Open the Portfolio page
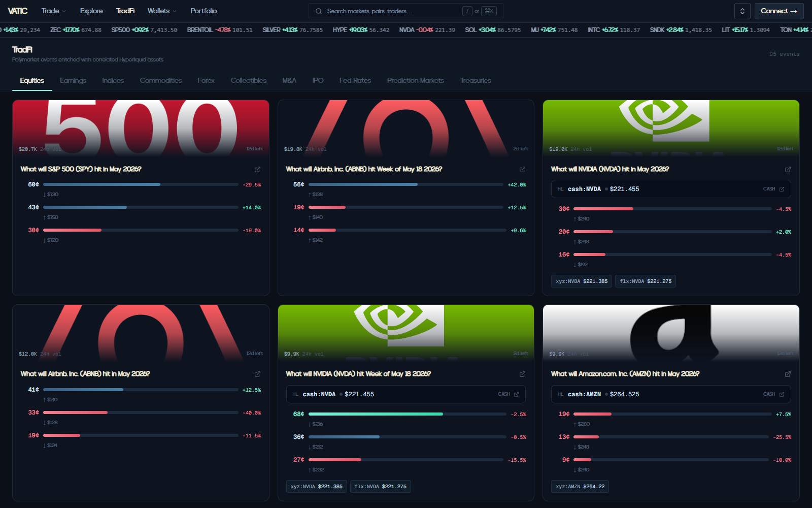The height and width of the screenshot is (508, 812). coord(204,11)
